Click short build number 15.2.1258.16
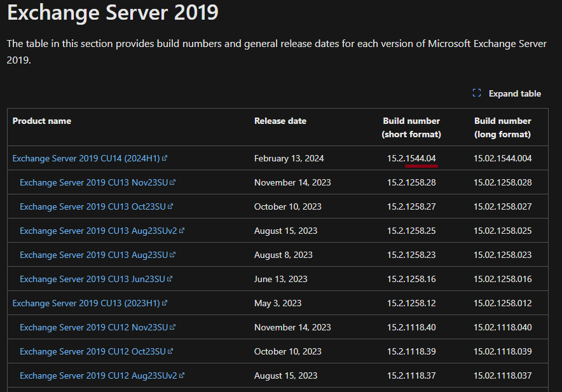562x392 pixels. 411,279
